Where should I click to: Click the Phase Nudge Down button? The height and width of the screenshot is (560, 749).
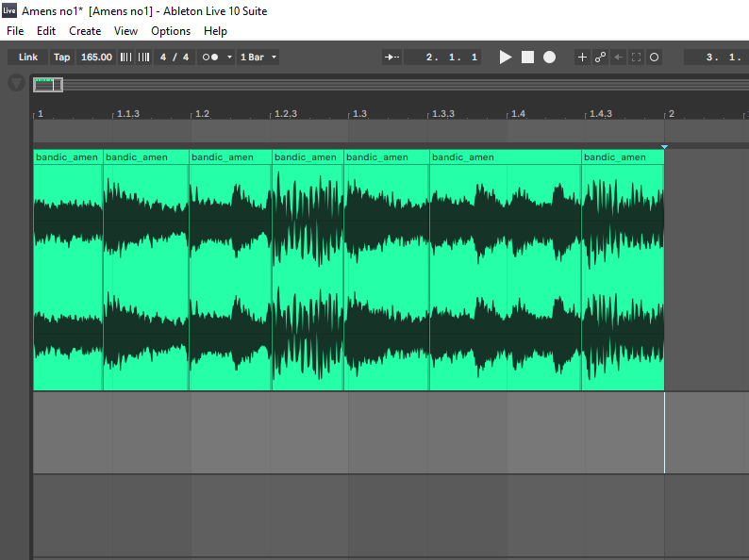(x=125, y=58)
